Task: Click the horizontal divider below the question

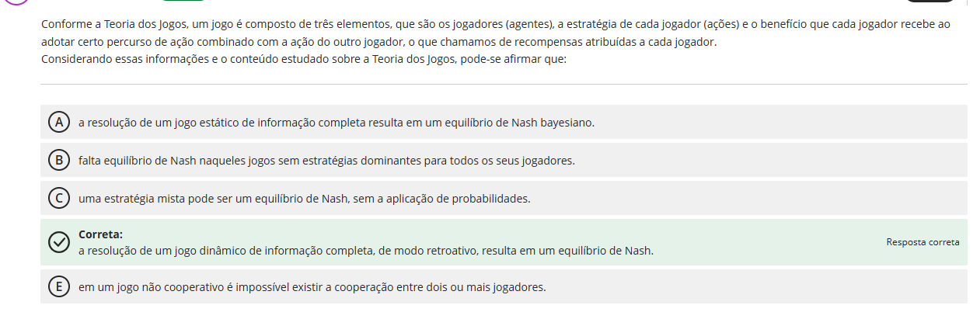Action: (504, 84)
